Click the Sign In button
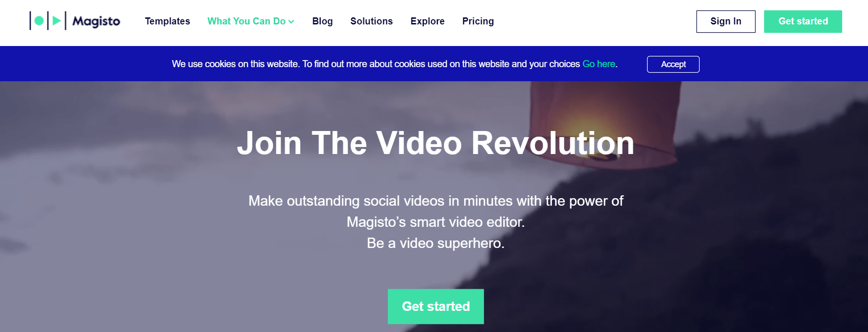This screenshot has height=332, width=868. pyautogui.click(x=726, y=22)
